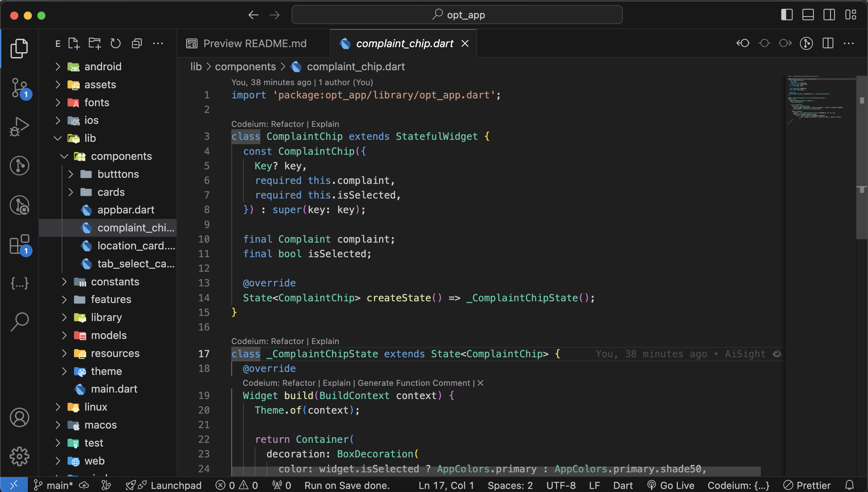Switch to the Preview README.md tab
868x492 pixels.
254,43
